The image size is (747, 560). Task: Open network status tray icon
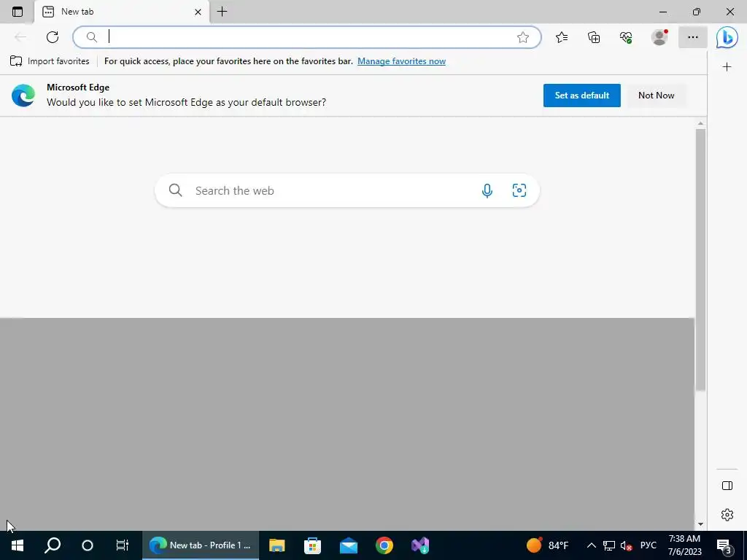pyautogui.click(x=609, y=545)
